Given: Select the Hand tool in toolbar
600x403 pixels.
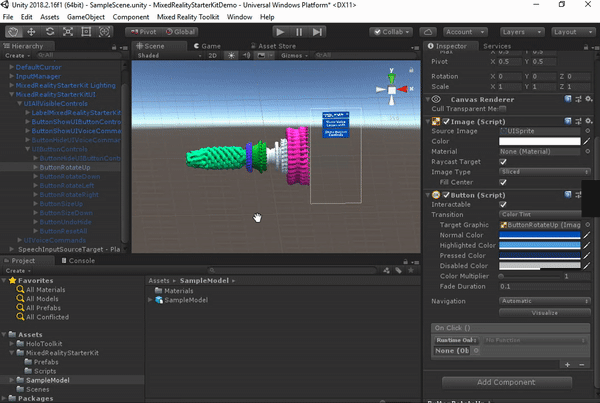Looking at the screenshot, I should pyautogui.click(x=13, y=32).
